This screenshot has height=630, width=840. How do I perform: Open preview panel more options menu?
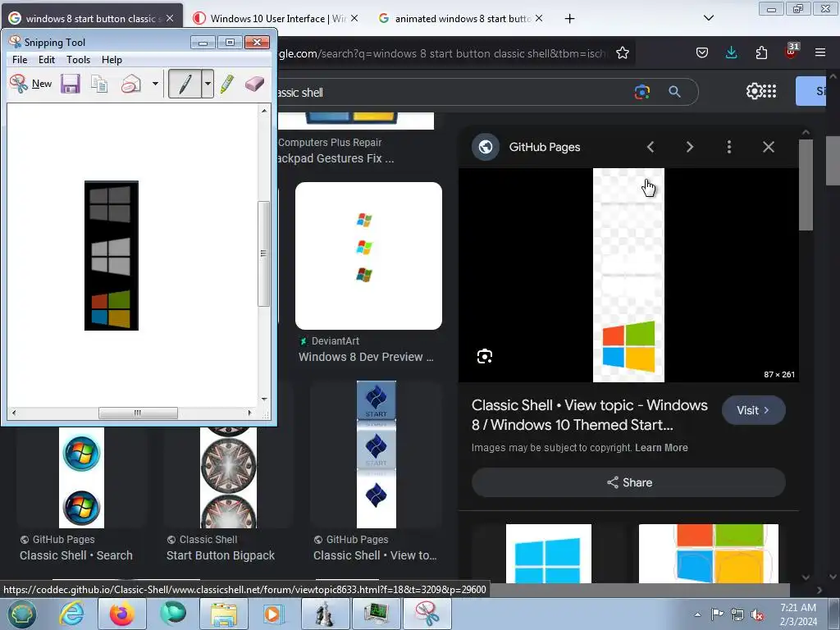point(729,147)
